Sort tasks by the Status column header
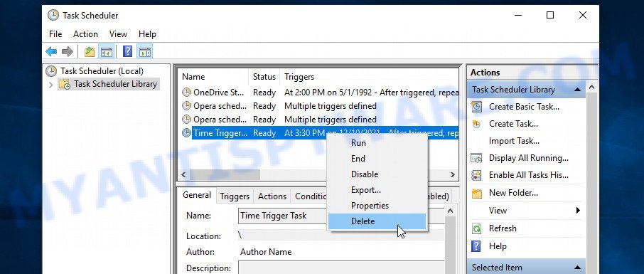644x274 pixels. tap(264, 77)
